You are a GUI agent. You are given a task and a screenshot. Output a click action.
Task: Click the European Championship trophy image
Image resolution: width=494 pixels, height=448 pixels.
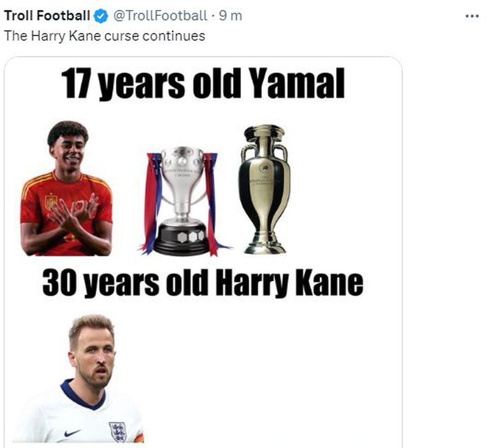tap(264, 189)
